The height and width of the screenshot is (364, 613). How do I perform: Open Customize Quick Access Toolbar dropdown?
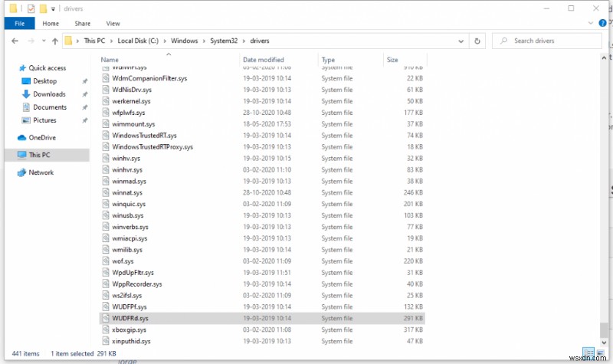[x=53, y=8]
